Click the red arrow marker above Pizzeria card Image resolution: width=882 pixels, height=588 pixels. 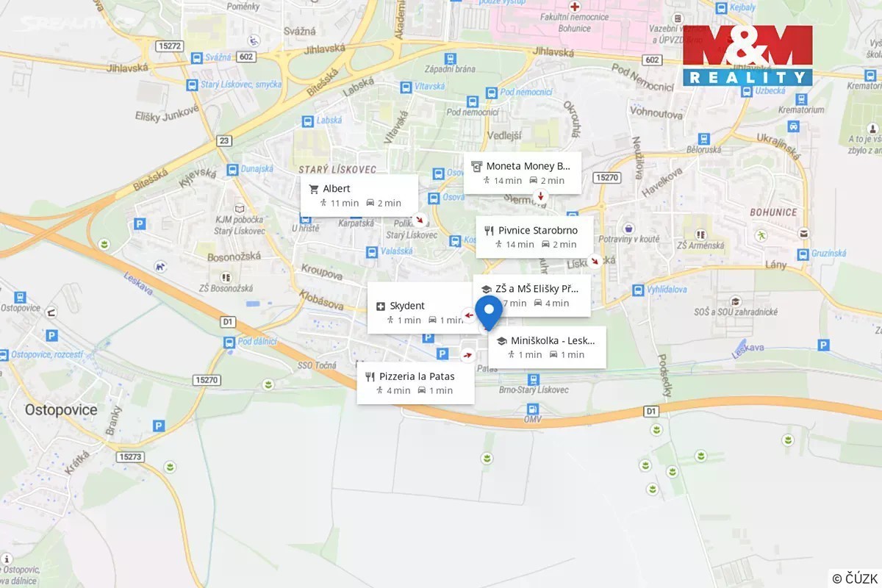(467, 356)
